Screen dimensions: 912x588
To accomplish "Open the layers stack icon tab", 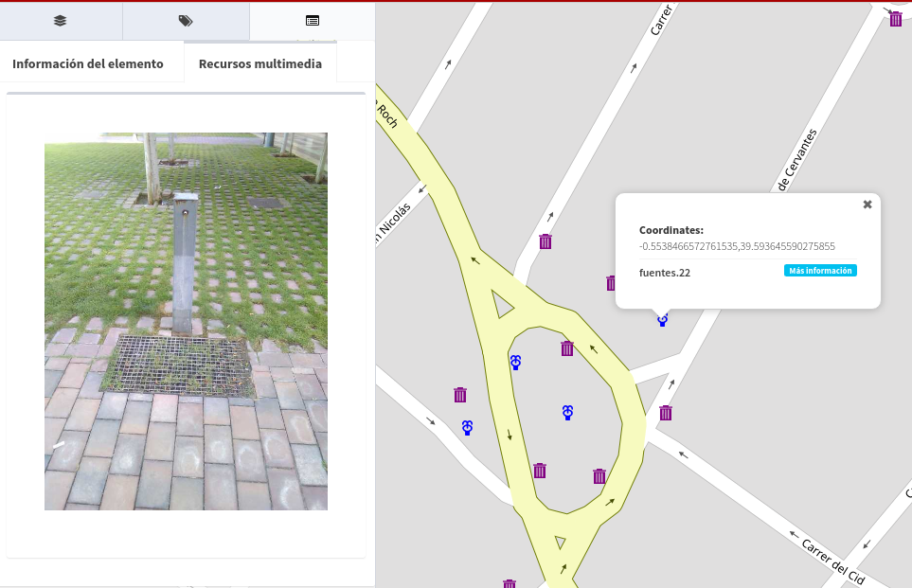I will point(61,21).
